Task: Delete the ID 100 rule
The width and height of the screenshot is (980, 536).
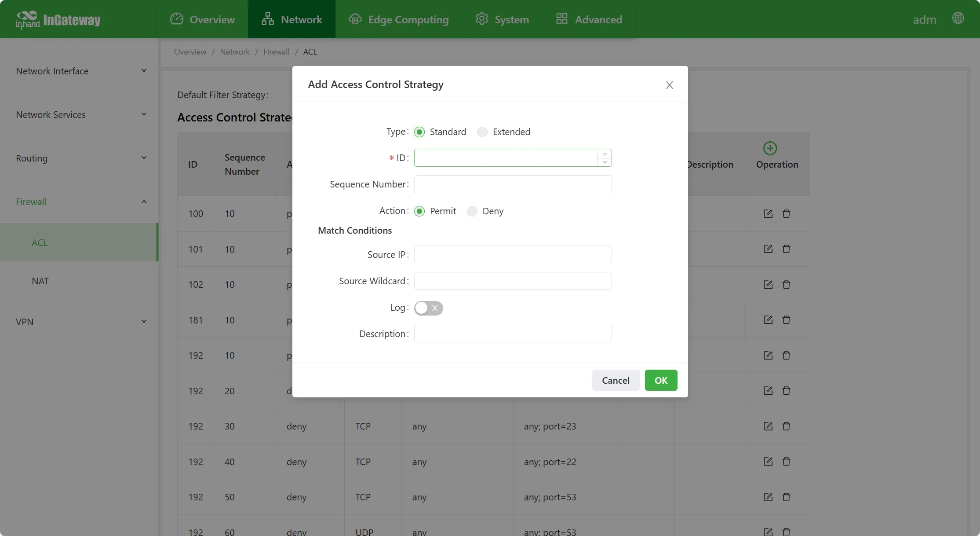Action: click(x=787, y=214)
